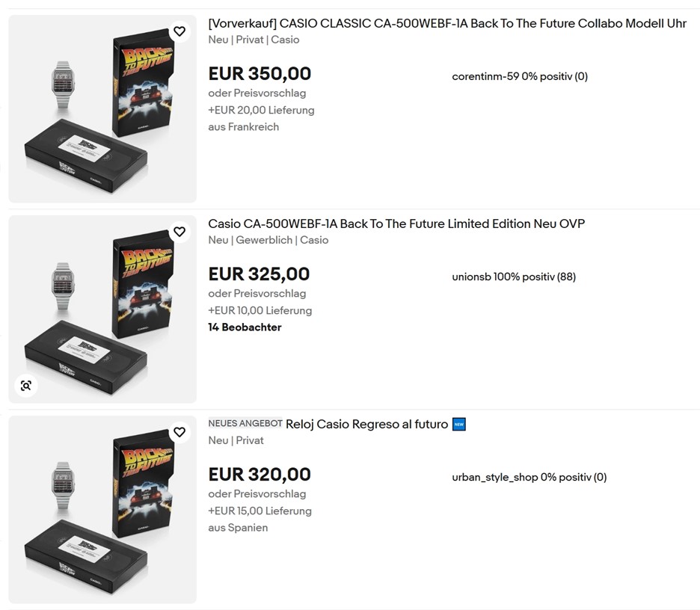Image resolution: width=700 pixels, height=610 pixels.
Task: Open the Casio CA-500WEBF-1A Limited Edition Neu OVP listing
Action: click(x=396, y=224)
